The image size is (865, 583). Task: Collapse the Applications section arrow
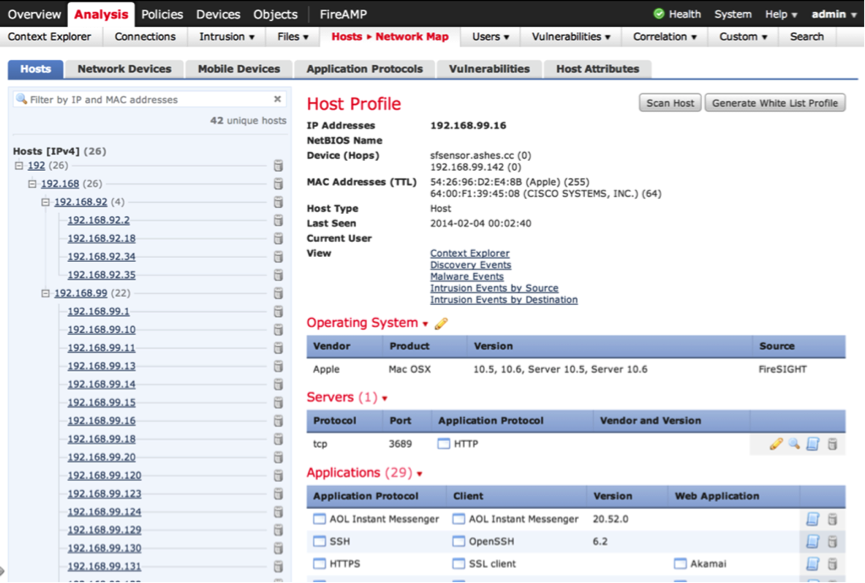tap(420, 474)
